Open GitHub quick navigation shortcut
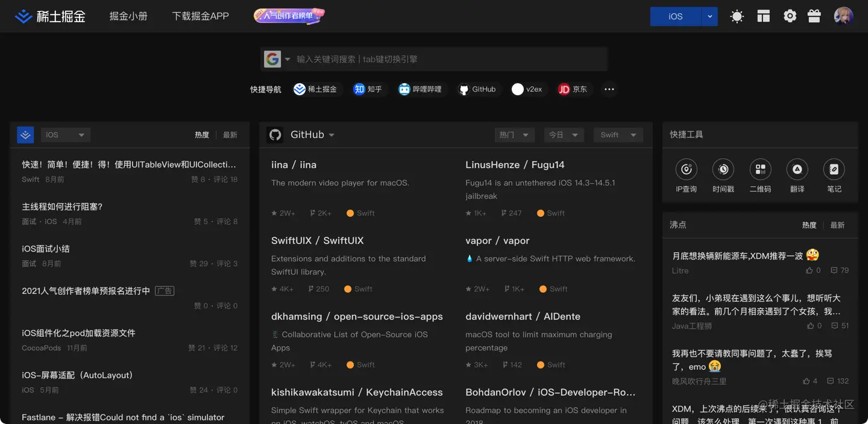Viewport: 868px width, 424px height. 477,89
